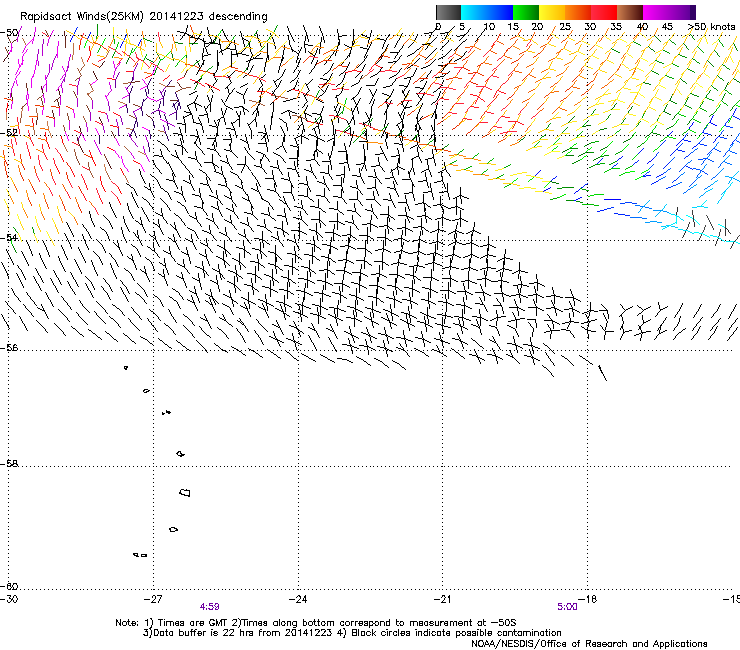Click the longitude label '-30'
Screen dimensions: 740x650
click(9, 599)
